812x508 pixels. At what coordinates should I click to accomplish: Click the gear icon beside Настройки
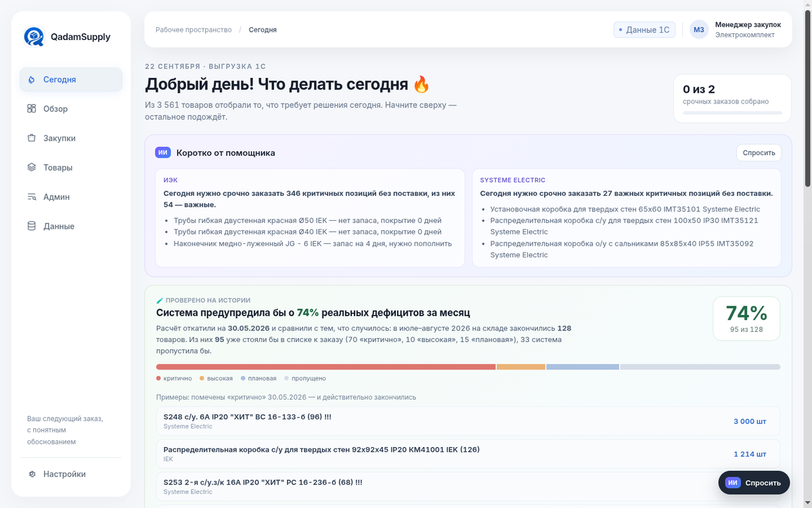click(x=32, y=474)
